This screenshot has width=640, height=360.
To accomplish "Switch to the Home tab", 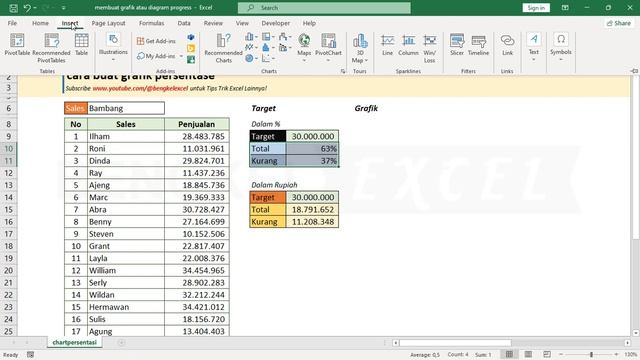I will [x=40, y=23].
